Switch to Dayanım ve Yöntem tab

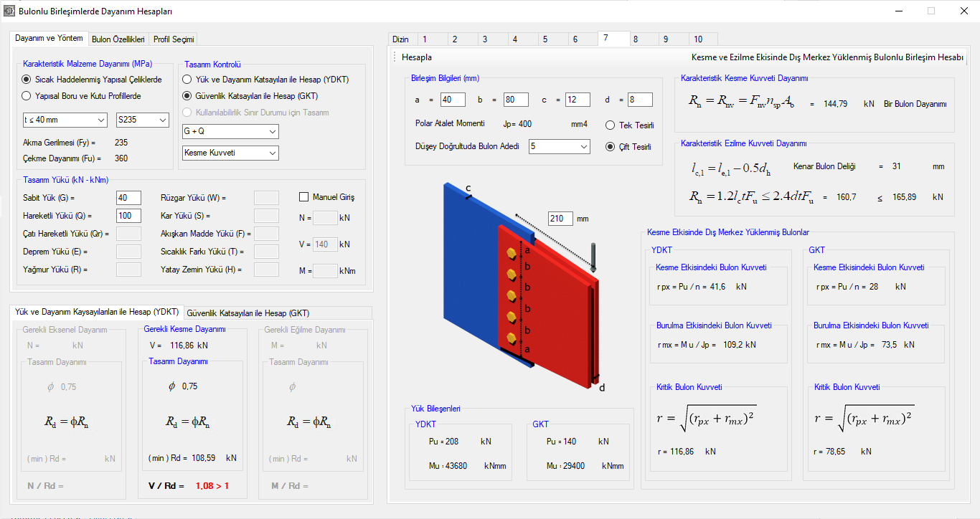[x=49, y=38]
